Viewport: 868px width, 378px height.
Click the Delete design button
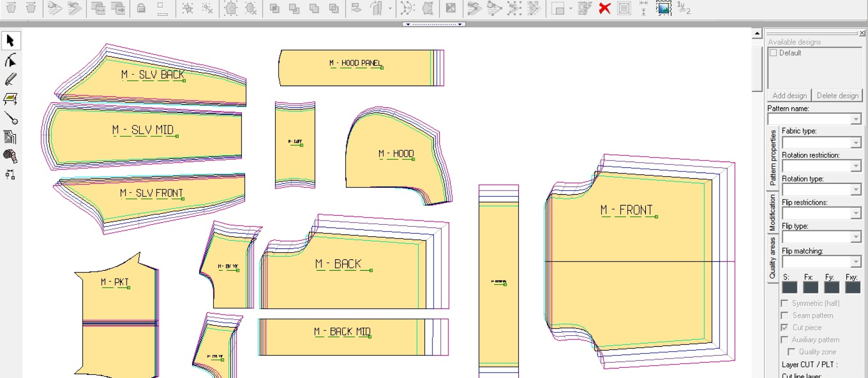(x=837, y=96)
